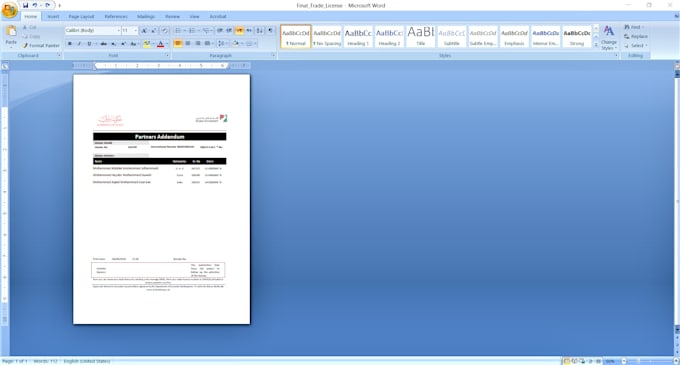Click the Find button
The width and height of the screenshot is (680, 365).
(x=634, y=27)
